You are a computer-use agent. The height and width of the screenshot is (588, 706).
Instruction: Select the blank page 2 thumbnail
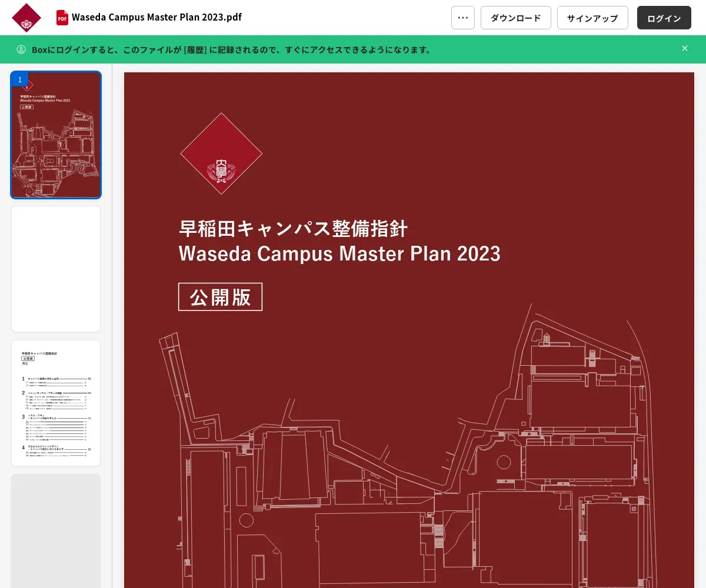[56, 269]
